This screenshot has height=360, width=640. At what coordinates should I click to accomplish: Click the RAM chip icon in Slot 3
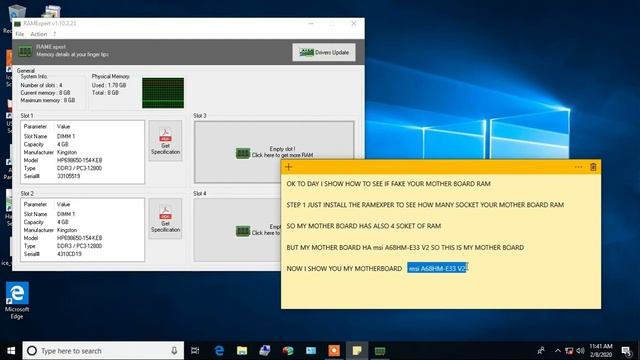tap(243, 153)
